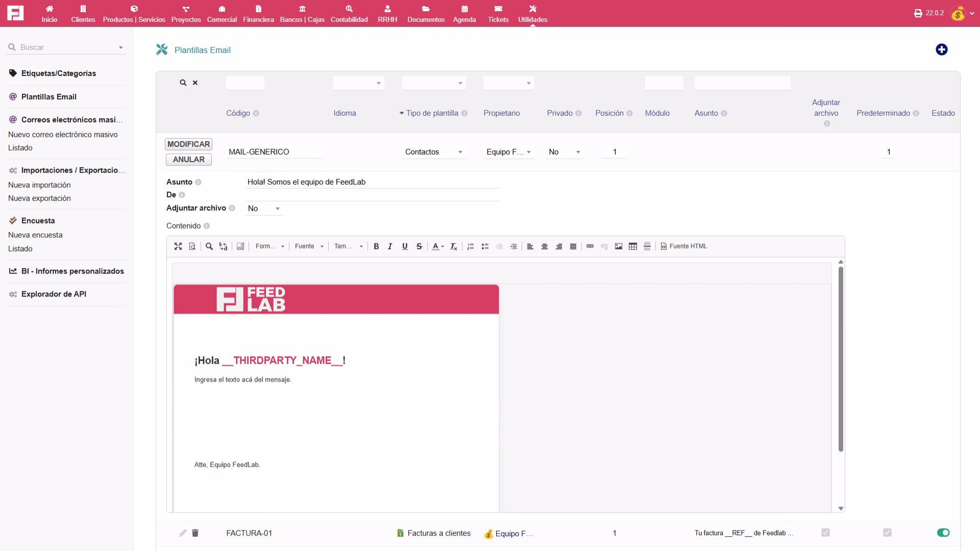980x551 pixels.
Task: Clear the MAIL-GENERICO code input field
Action: pos(274,152)
